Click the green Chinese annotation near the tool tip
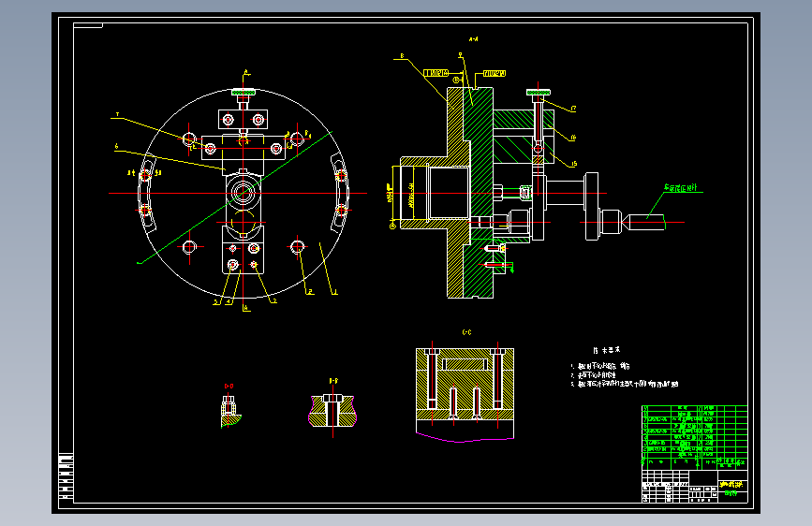The image size is (812, 526). pos(681,188)
